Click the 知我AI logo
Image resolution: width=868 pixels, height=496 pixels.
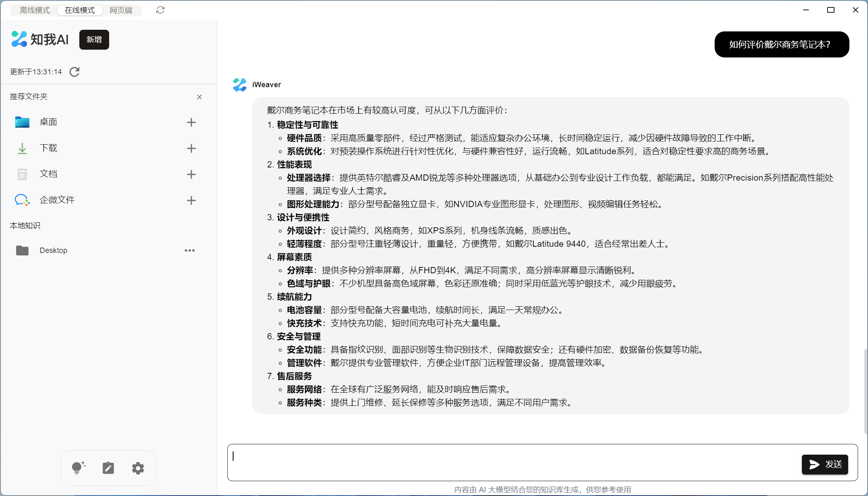[x=40, y=39]
